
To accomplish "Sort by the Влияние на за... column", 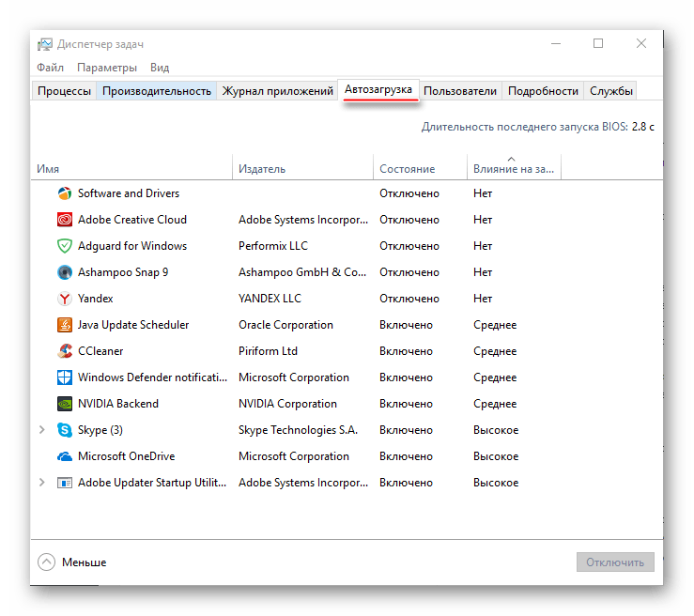I will point(514,169).
